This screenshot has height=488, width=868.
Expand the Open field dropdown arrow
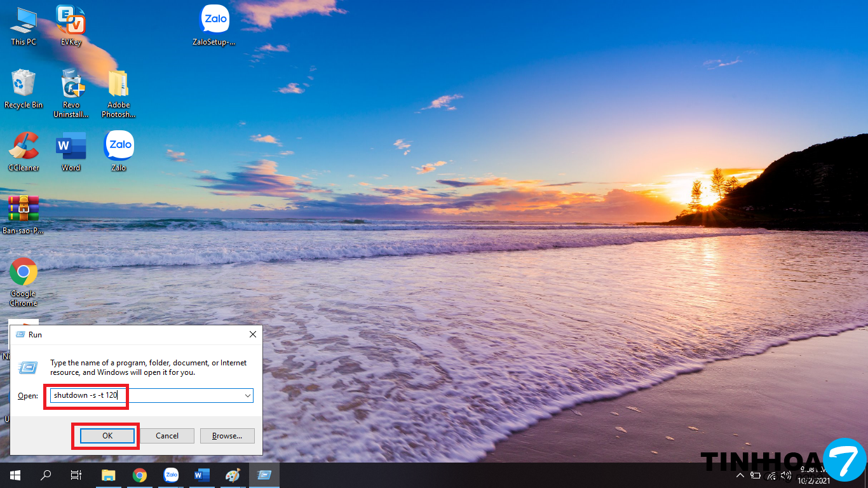tap(247, 396)
